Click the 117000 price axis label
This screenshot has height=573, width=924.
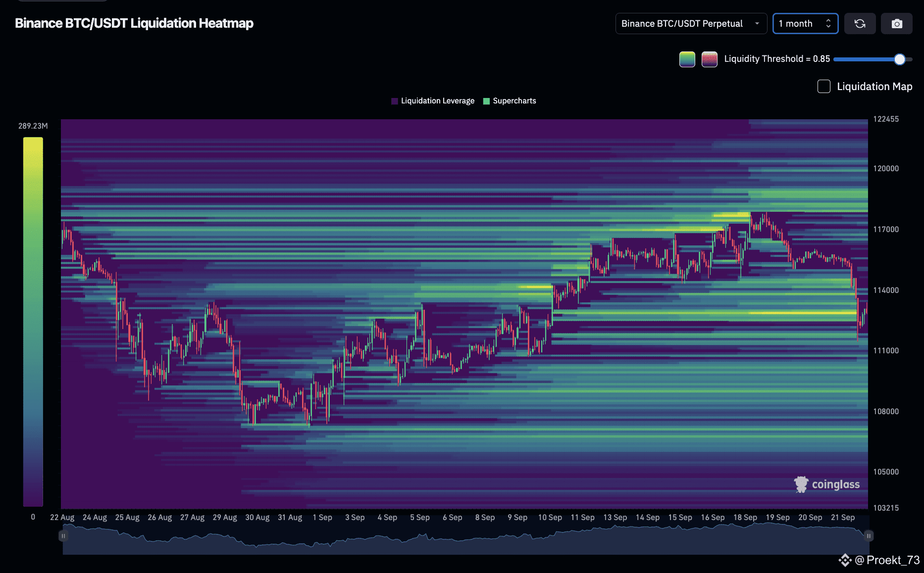886,230
